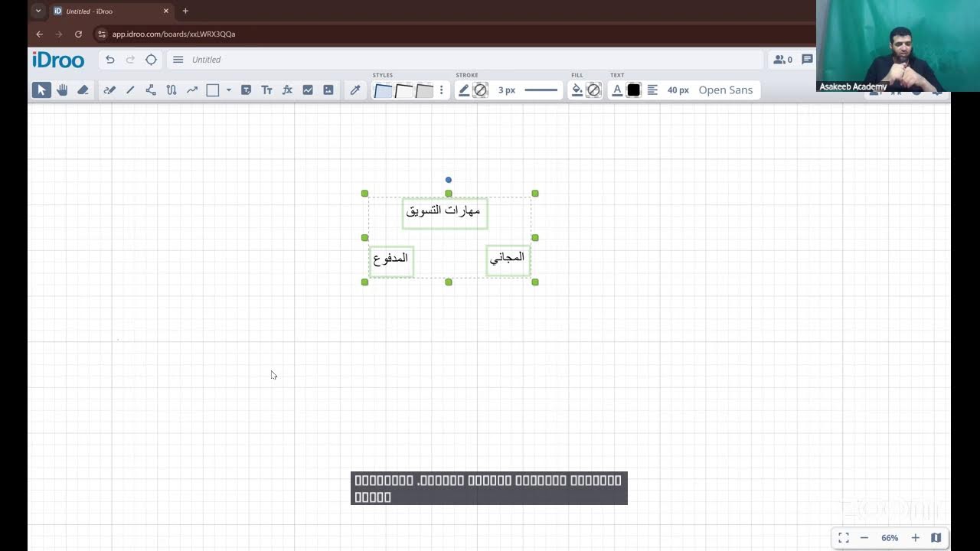This screenshot has height=551, width=980.
Task: Open the styles more options menu
Action: point(441,90)
